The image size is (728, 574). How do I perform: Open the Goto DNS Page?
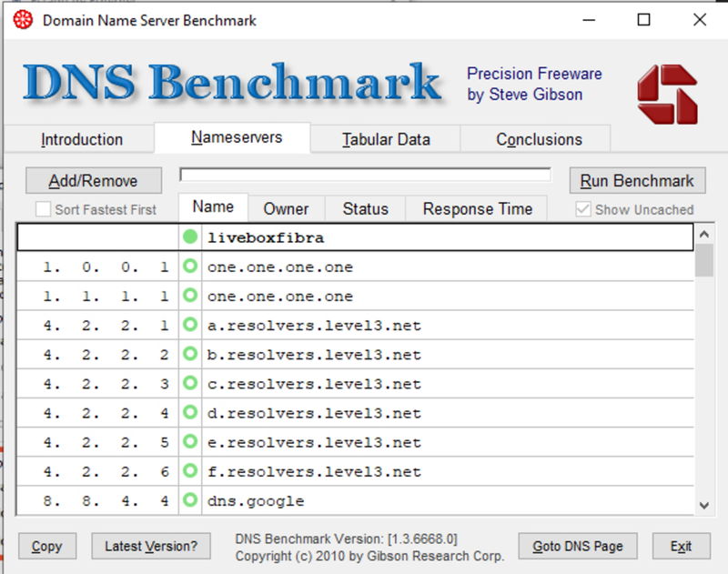click(x=577, y=547)
